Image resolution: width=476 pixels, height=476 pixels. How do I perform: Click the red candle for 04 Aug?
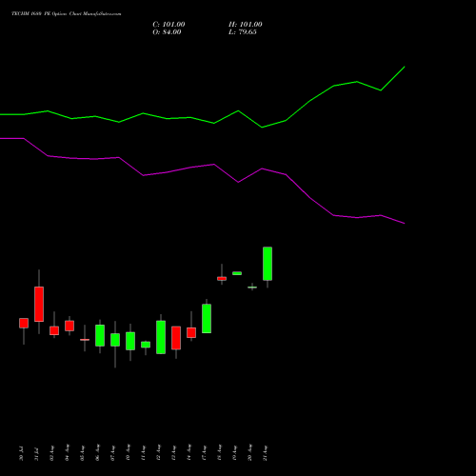point(69,326)
